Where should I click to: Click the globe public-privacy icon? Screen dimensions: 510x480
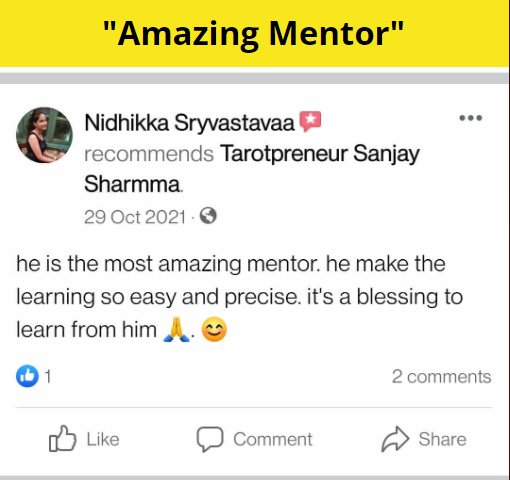[x=208, y=216]
